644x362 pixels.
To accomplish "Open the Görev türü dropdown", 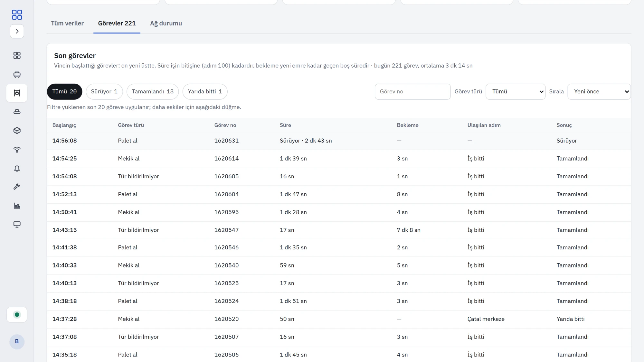I will click(x=516, y=92).
